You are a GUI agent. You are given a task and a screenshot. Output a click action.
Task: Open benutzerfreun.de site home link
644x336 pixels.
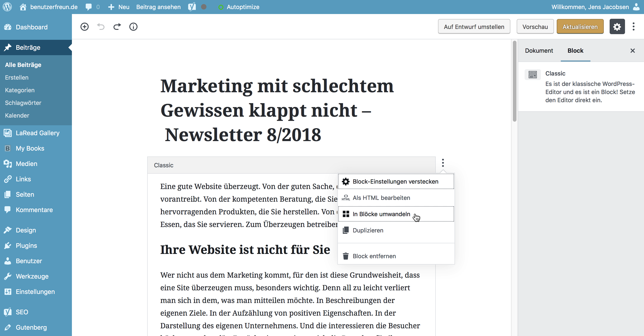pos(48,7)
